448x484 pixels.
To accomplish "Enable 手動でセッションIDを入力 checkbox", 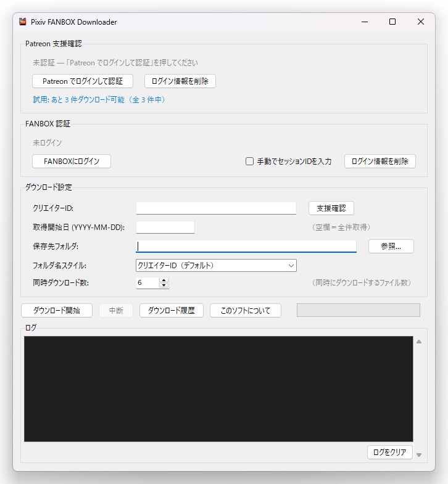I will pyautogui.click(x=250, y=162).
